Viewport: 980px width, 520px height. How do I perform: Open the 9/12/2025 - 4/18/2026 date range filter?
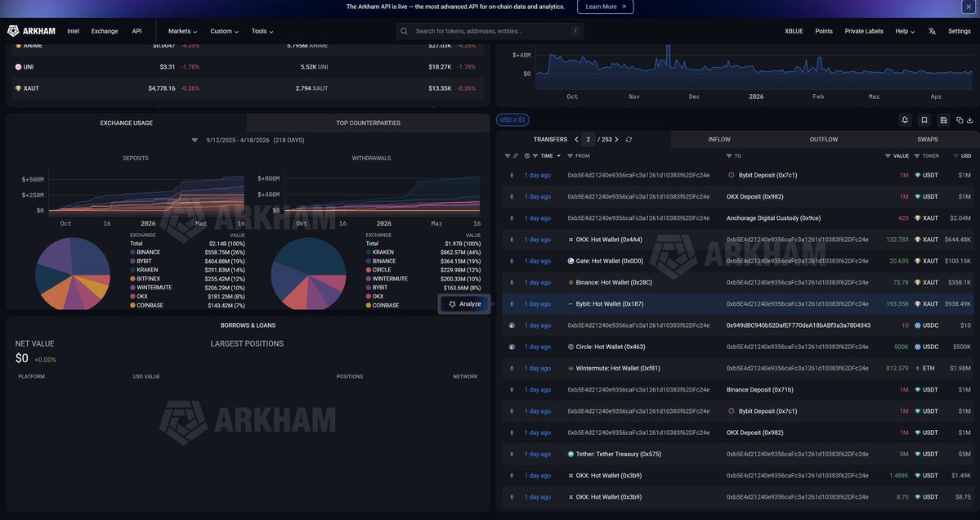click(248, 140)
